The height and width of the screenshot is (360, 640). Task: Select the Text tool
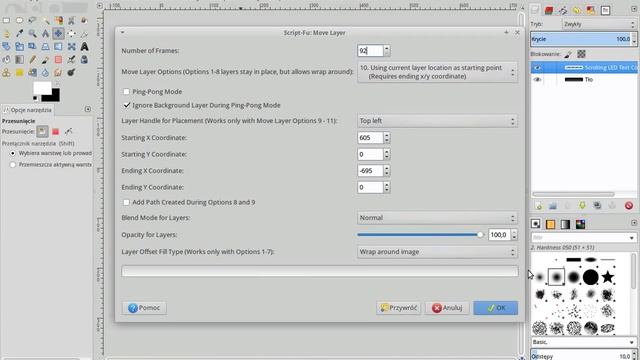(84, 47)
